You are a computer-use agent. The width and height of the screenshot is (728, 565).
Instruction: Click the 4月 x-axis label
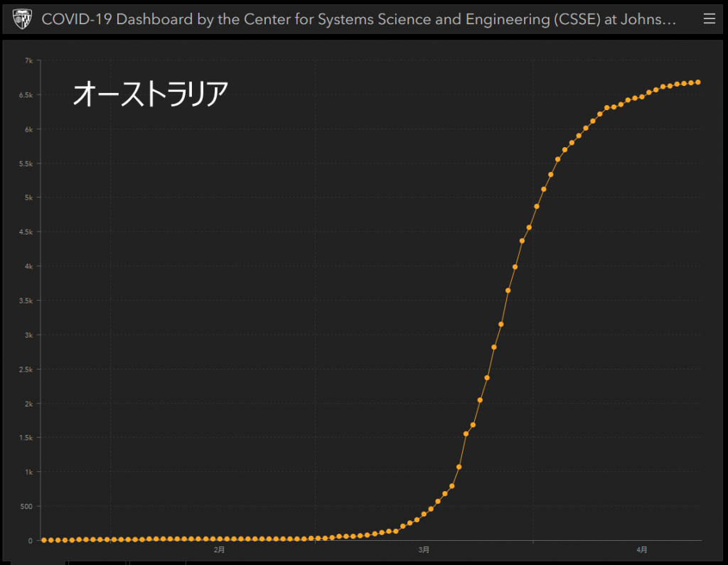642,549
